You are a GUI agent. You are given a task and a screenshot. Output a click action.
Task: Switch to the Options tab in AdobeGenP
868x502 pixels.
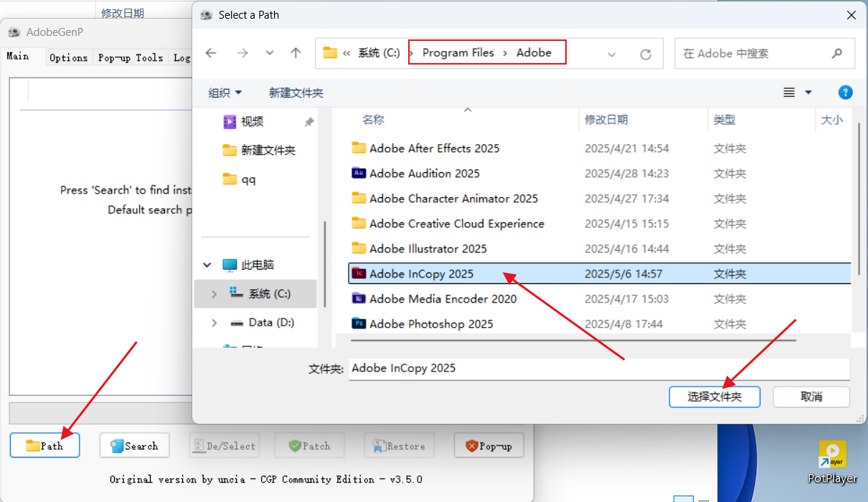tap(69, 57)
